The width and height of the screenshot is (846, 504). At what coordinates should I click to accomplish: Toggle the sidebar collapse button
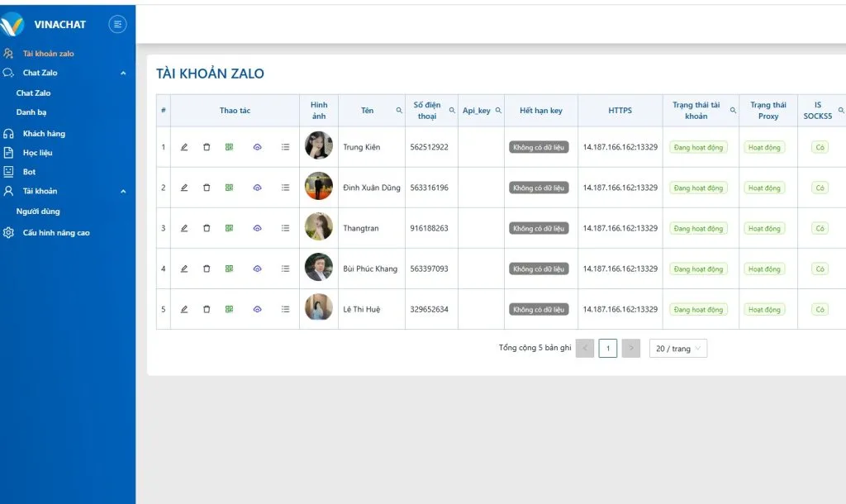tap(118, 24)
